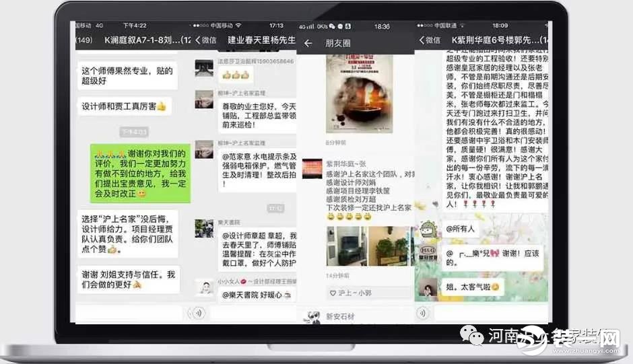
Task: Select message 谢谢！应该的
Action: [x=493, y=258]
